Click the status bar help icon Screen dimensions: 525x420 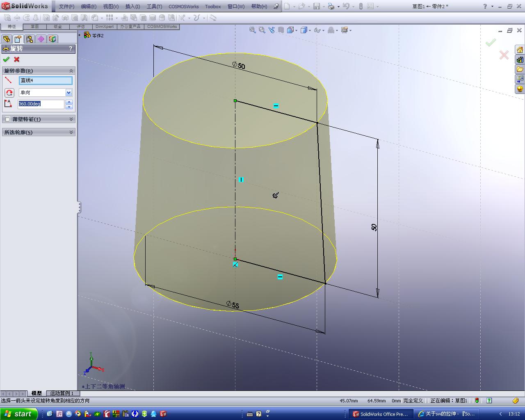pyautogui.click(x=489, y=401)
